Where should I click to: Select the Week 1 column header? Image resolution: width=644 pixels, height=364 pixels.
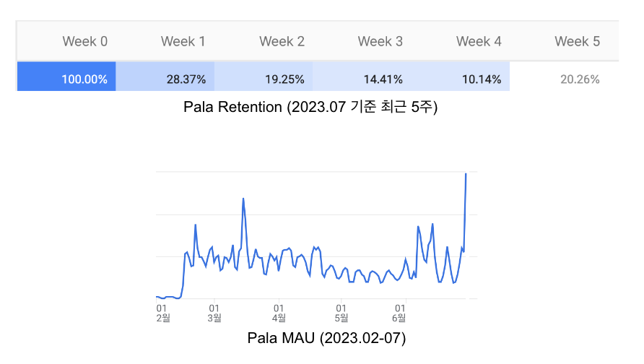[x=183, y=42]
